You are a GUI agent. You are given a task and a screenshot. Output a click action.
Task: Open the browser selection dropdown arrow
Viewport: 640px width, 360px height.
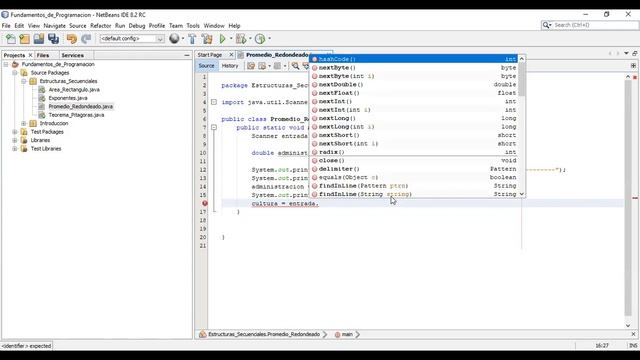click(x=183, y=39)
